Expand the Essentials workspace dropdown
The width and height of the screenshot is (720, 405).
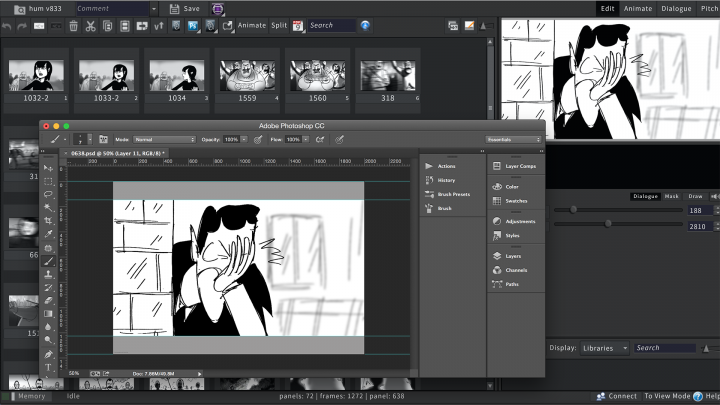point(513,139)
